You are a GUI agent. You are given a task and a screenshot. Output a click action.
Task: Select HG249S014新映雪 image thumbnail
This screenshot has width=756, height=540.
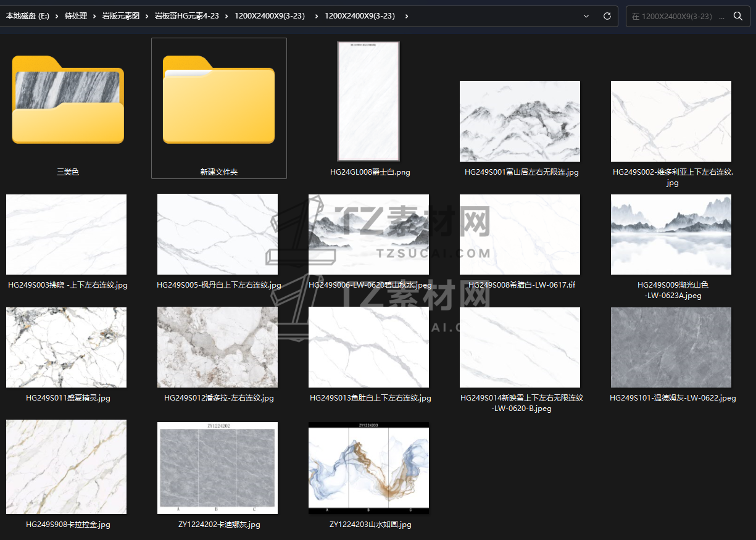coord(520,347)
